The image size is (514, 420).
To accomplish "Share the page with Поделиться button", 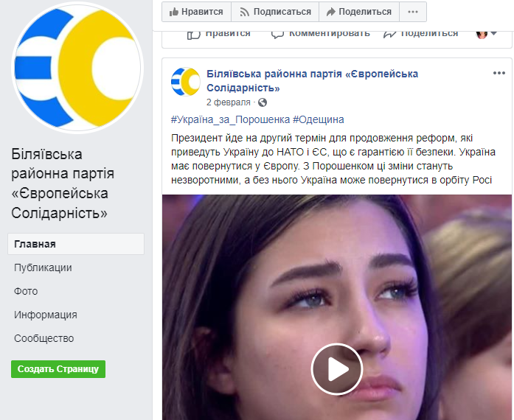I will (x=359, y=12).
